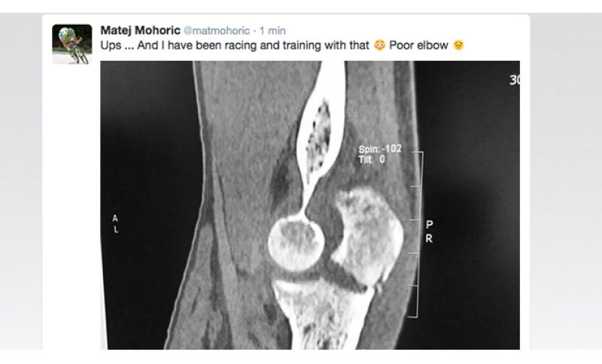This screenshot has height=364, width=602.
Task: Click the Matej Mohoric display name
Action: [140, 30]
